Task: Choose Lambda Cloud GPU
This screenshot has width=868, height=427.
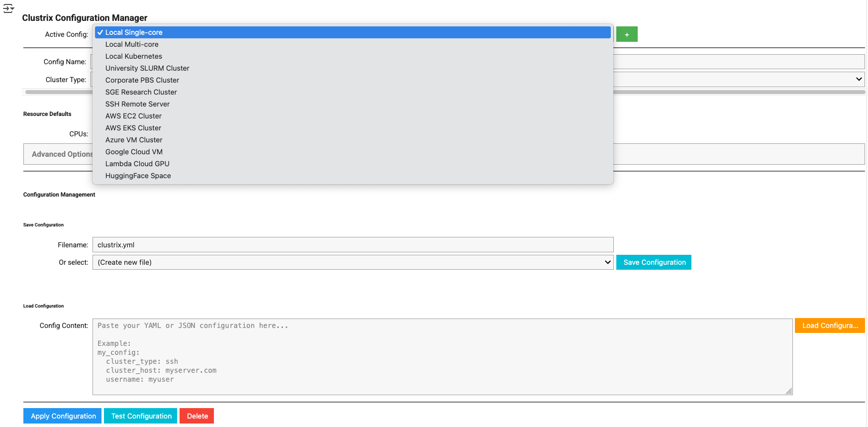Action: [x=353, y=164]
